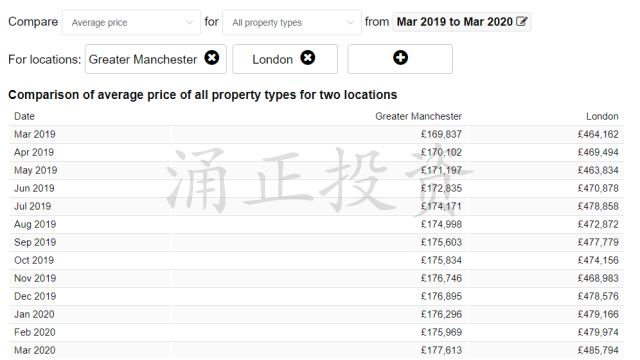Image resolution: width=640 pixels, height=360 pixels.
Task: Click the £474,156 London value
Action: pos(598,260)
